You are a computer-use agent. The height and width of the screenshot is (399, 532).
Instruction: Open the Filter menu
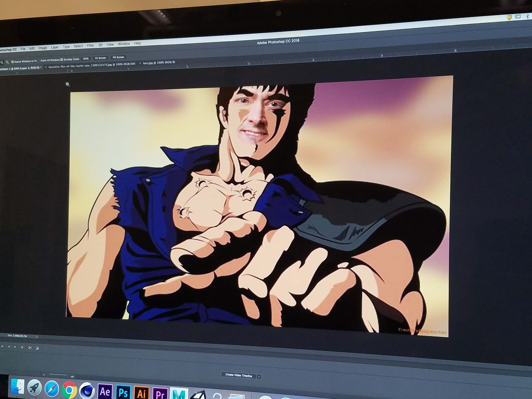(90, 45)
